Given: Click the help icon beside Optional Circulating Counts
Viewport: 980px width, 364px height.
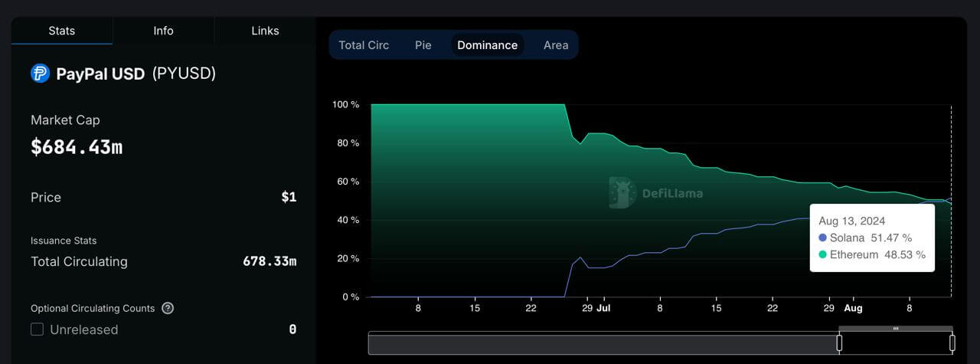Looking at the screenshot, I should tap(168, 308).
